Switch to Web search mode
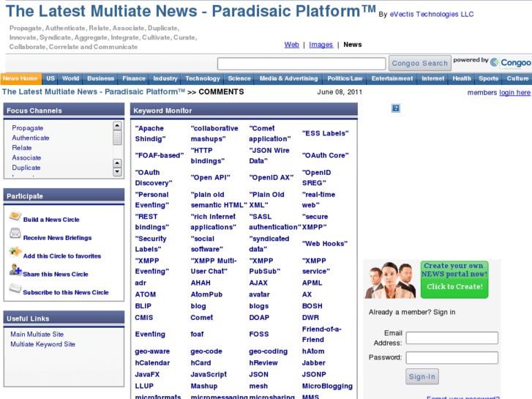The height and width of the screenshot is (399, 532). point(291,45)
